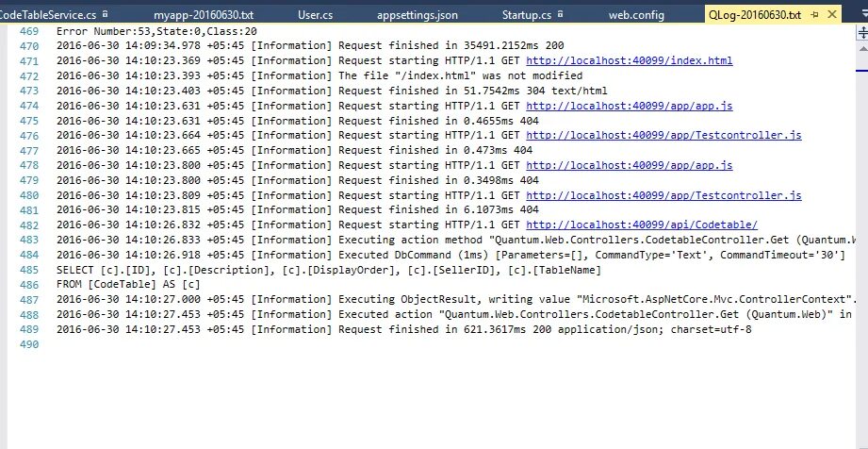The width and height of the screenshot is (868, 449).
Task: Click the vertical scrollbar up arrow
Action: (x=862, y=49)
